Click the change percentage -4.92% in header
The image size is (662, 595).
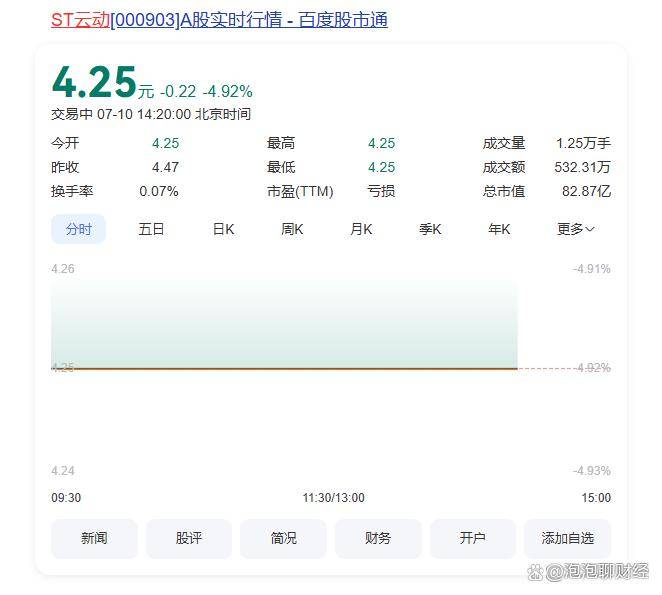tap(228, 91)
